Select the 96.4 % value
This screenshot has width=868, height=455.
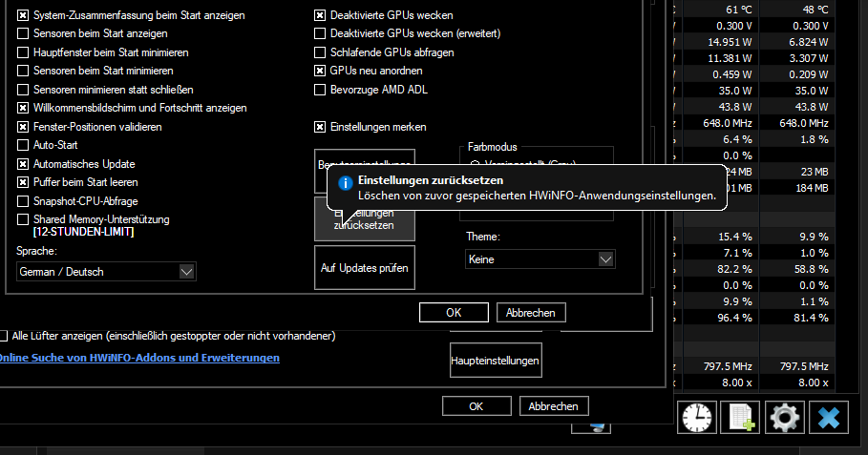735,318
